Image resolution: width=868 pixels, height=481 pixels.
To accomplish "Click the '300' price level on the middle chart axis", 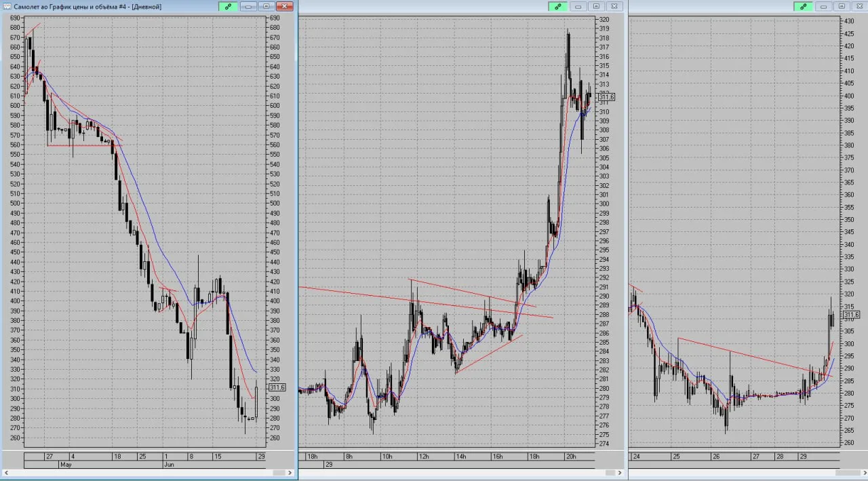I will [604, 204].
